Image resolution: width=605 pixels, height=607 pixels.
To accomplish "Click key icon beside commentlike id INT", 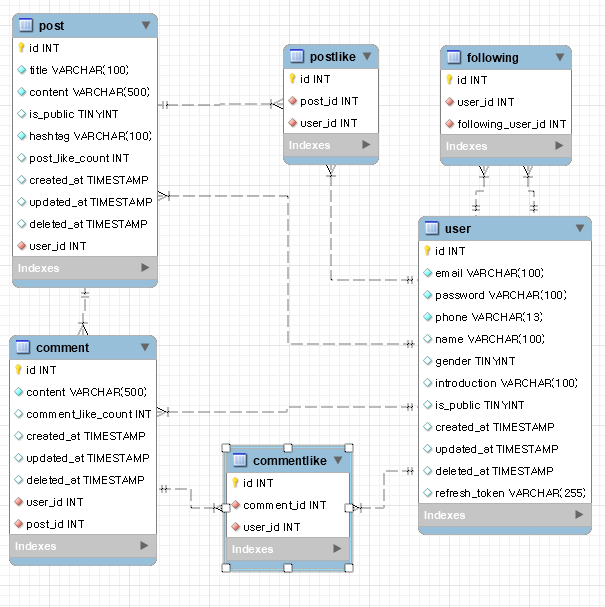I will click(x=235, y=482).
